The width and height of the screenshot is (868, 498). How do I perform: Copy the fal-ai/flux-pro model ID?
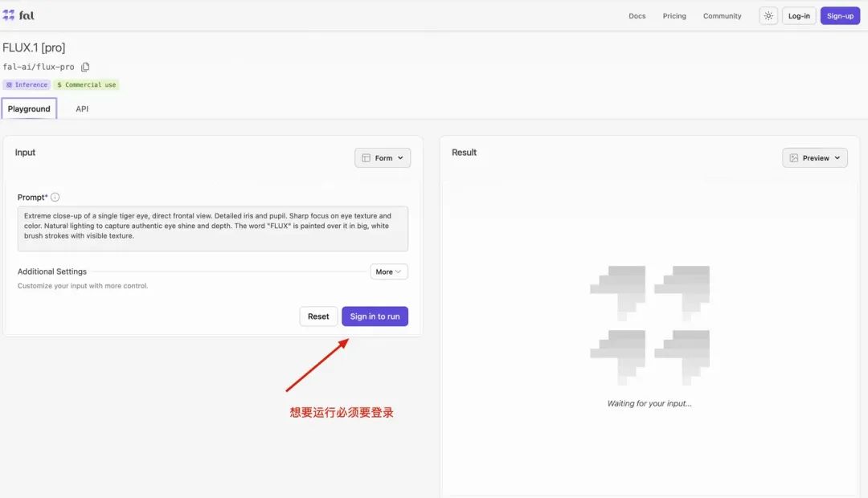(85, 67)
